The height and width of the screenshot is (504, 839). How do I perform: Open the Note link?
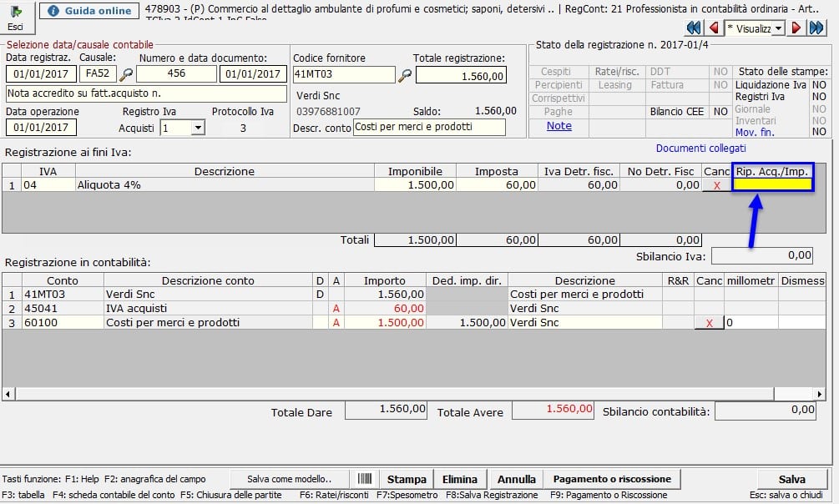point(559,126)
